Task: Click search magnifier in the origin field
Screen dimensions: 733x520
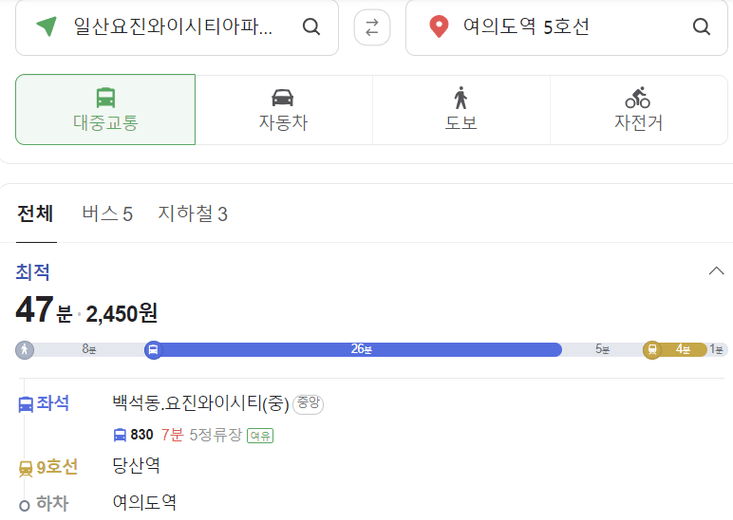Action: (311, 27)
